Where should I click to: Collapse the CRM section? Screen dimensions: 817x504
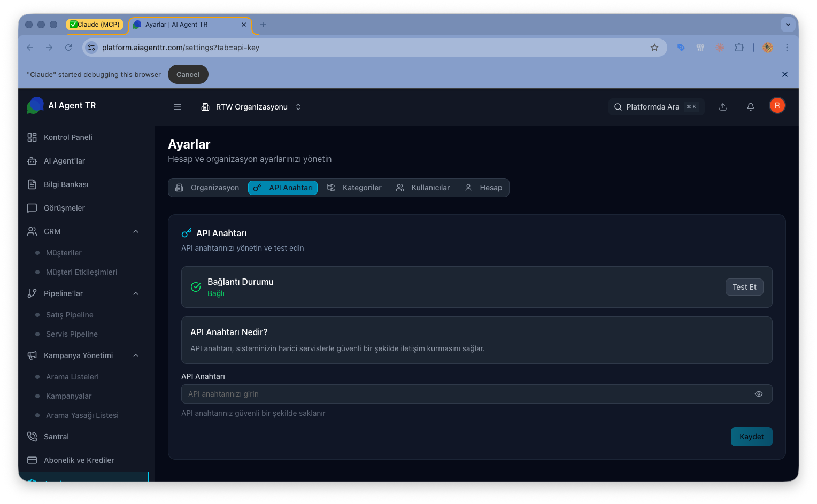pos(136,231)
